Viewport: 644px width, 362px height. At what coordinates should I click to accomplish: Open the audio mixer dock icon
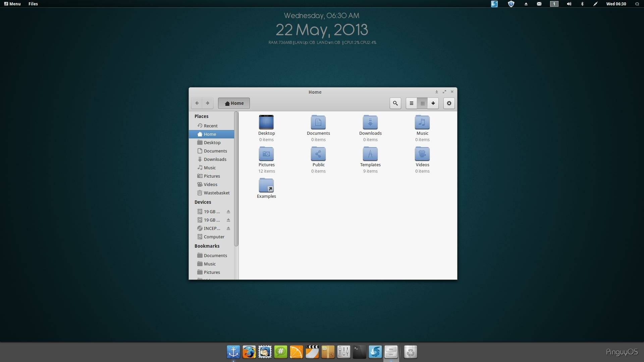(x=344, y=352)
